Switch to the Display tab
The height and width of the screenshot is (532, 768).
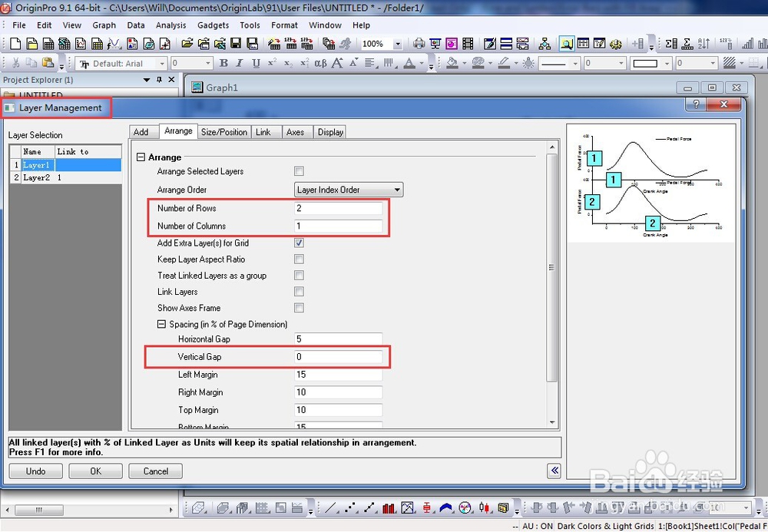pos(330,131)
